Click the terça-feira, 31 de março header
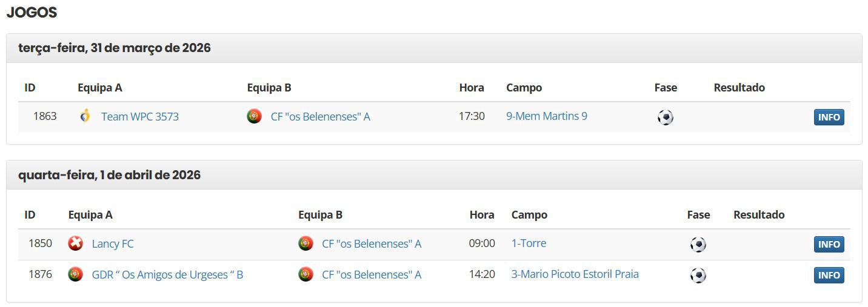The width and height of the screenshot is (868, 307). coord(115,48)
